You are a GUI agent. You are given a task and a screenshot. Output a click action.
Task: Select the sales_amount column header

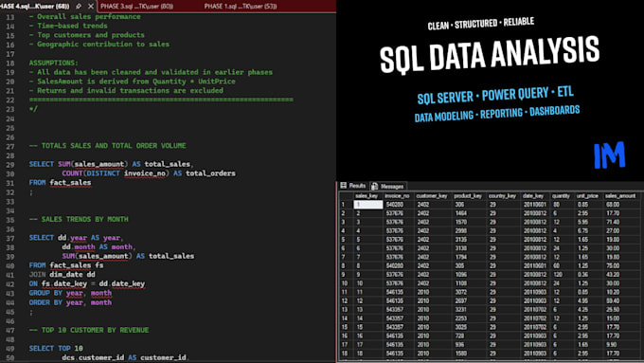(620, 196)
